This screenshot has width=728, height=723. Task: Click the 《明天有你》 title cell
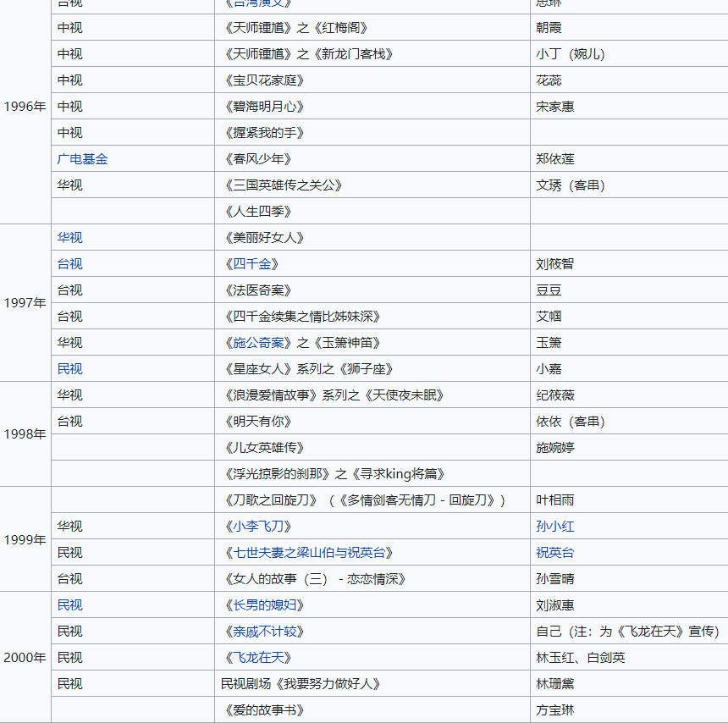372,421
